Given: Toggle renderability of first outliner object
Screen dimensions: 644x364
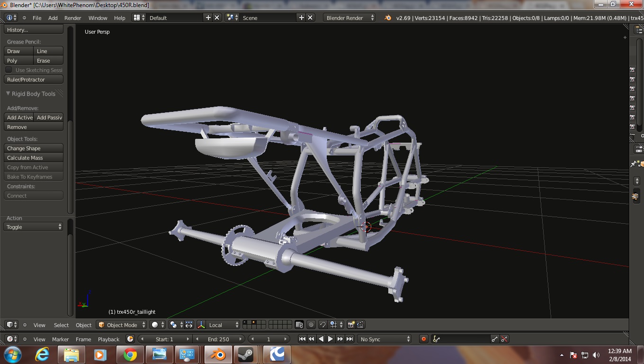Looking at the screenshot, I should click(632, 70).
